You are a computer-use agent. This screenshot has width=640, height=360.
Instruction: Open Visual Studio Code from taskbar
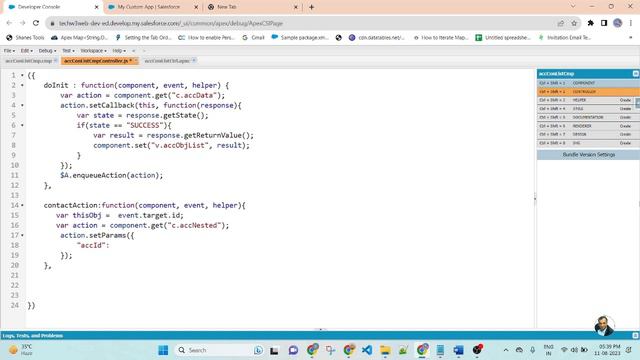367,350
